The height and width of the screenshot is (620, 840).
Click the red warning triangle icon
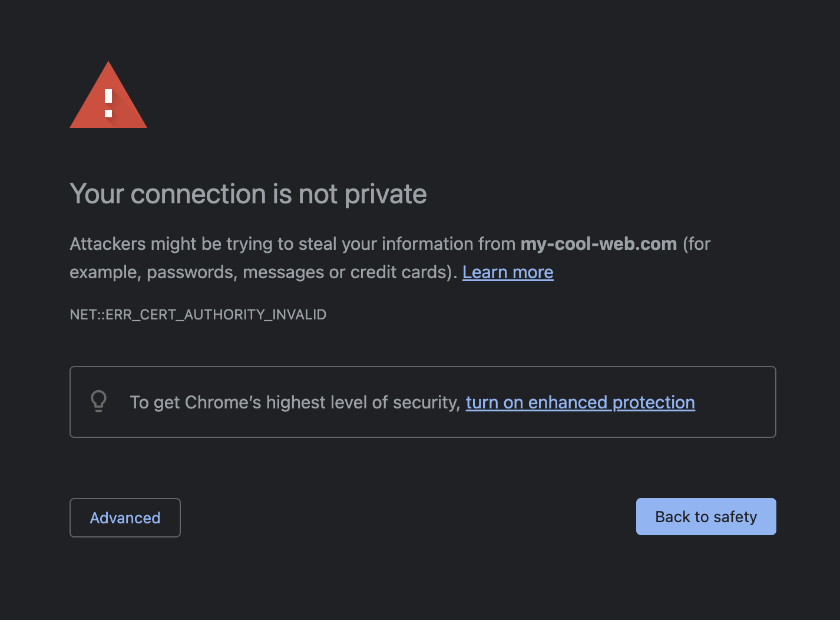point(108,95)
